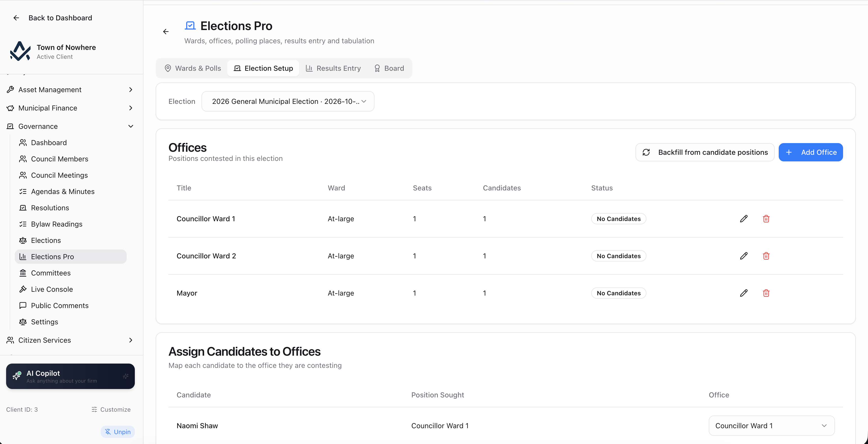Click the Elections Pro header icon
This screenshot has height=444, width=868.
click(x=190, y=26)
